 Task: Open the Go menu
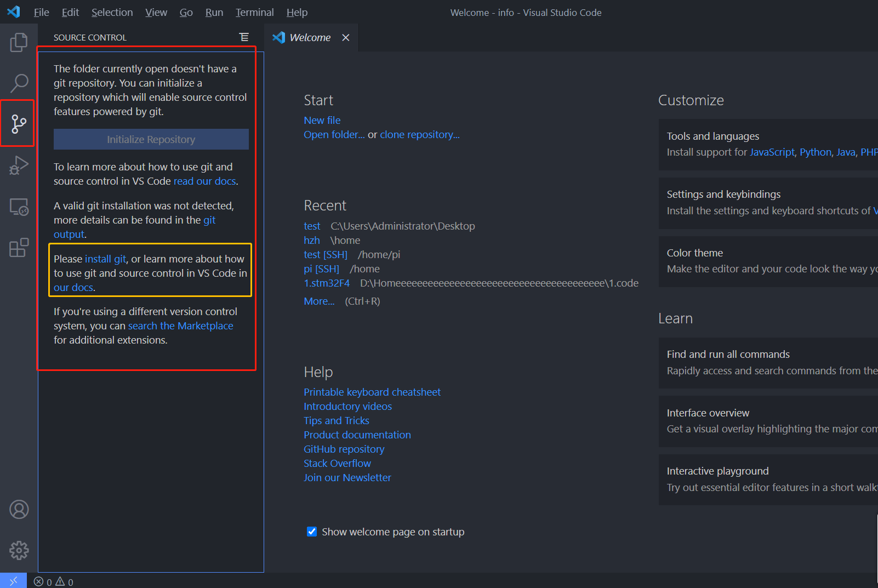[186, 12]
